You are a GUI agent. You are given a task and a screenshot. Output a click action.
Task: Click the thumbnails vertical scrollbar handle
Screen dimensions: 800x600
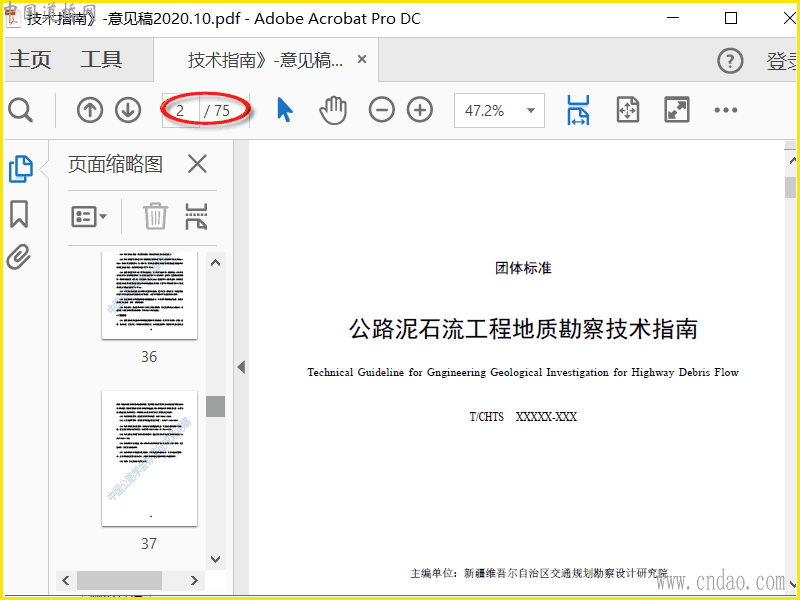pyautogui.click(x=215, y=407)
